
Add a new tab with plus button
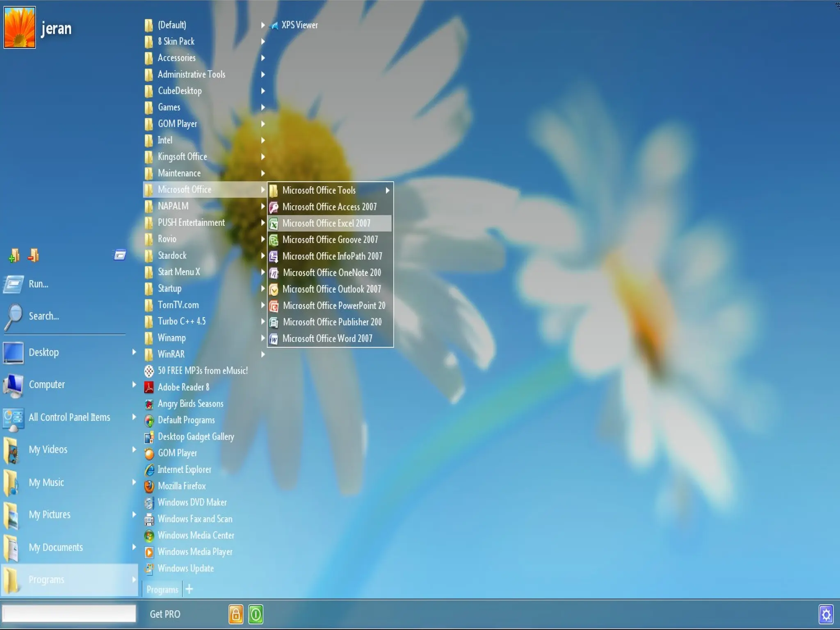(x=189, y=589)
